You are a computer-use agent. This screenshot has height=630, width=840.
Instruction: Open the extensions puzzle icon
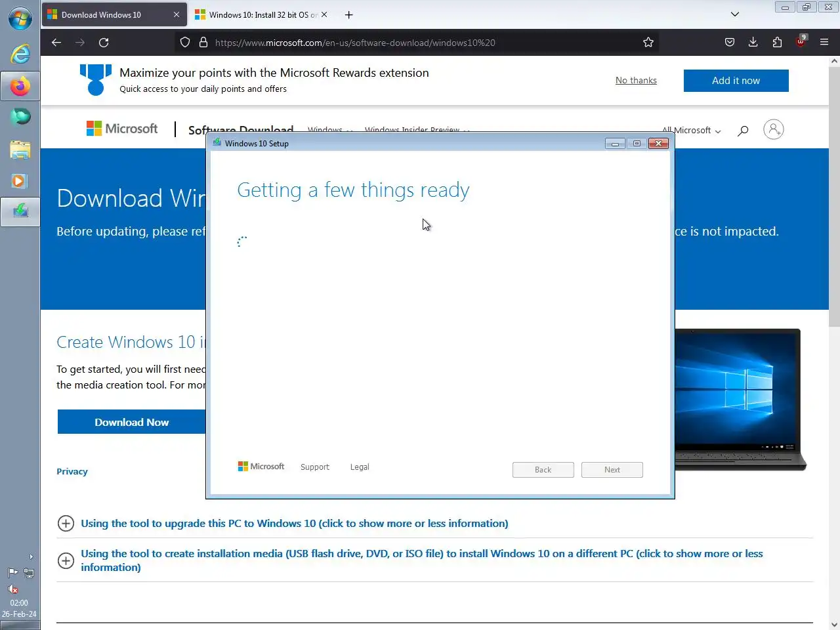(x=777, y=43)
